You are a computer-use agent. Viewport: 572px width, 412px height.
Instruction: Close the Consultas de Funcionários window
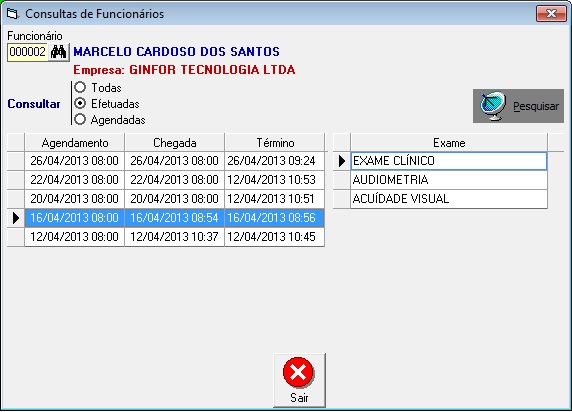[551, 14]
